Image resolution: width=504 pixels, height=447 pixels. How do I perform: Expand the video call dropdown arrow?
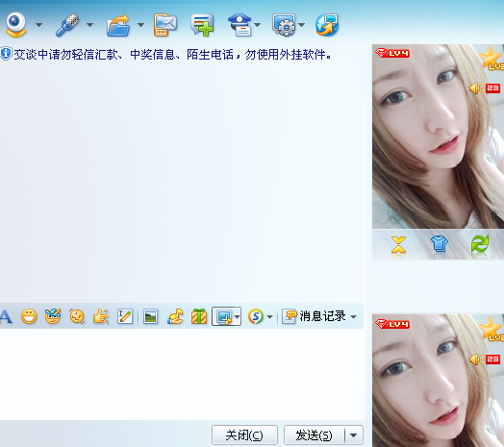pyautogui.click(x=38, y=25)
